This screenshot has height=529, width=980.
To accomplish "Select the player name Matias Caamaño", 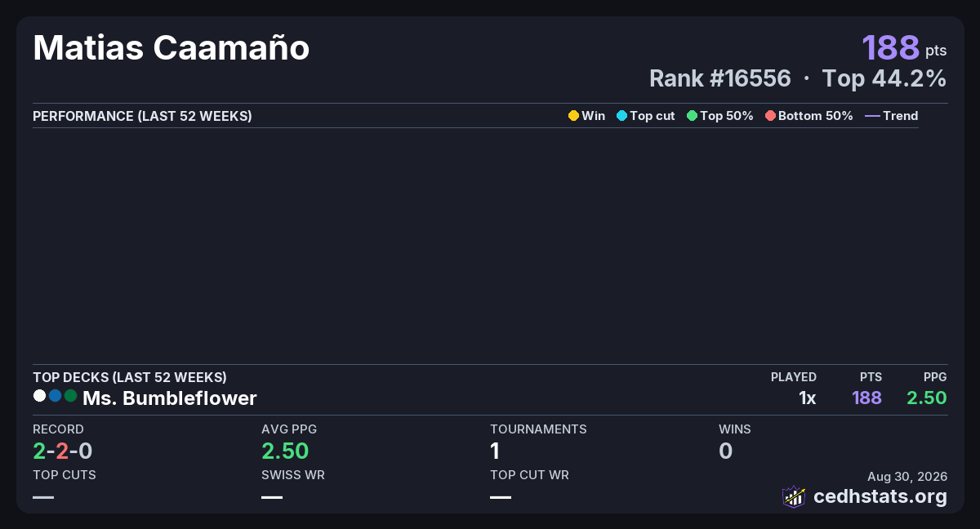I will (171, 48).
